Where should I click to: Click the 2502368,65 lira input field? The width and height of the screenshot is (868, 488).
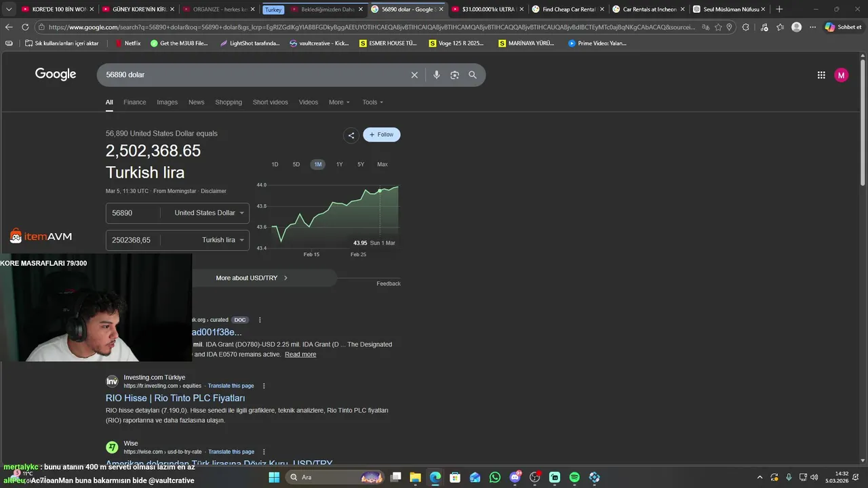click(x=133, y=240)
